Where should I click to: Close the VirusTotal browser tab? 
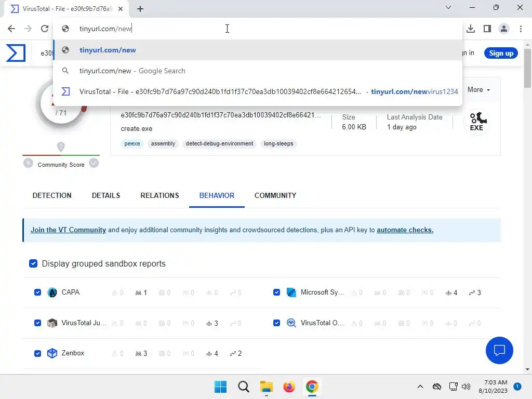click(121, 9)
